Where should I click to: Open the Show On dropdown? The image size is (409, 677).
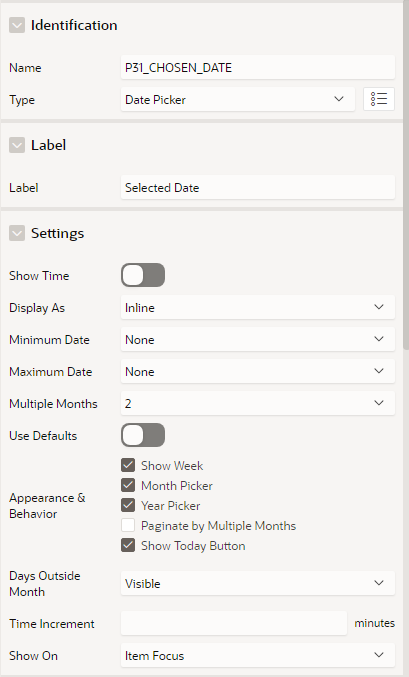pyautogui.click(x=258, y=655)
